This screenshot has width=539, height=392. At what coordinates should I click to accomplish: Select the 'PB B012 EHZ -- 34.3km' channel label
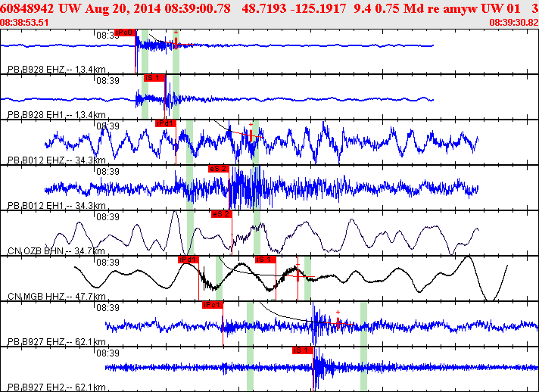coord(57,160)
